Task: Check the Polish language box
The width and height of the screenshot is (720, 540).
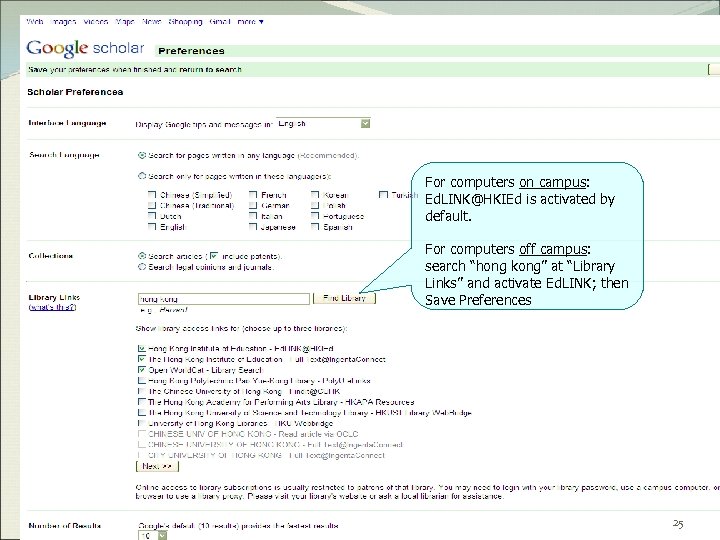Action: coord(315,205)
